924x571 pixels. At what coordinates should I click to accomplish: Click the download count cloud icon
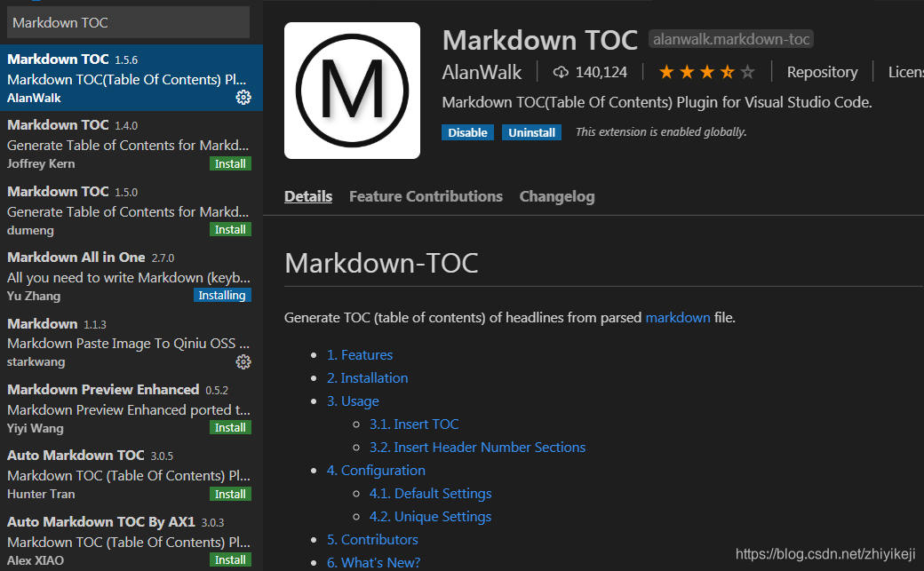pyautogui.click(x=561, y=72)
